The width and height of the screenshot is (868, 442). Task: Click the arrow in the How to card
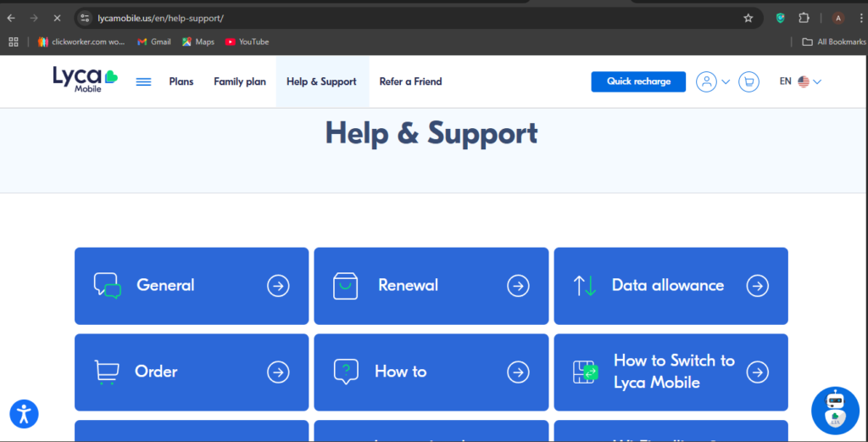[x=518, y=372]
